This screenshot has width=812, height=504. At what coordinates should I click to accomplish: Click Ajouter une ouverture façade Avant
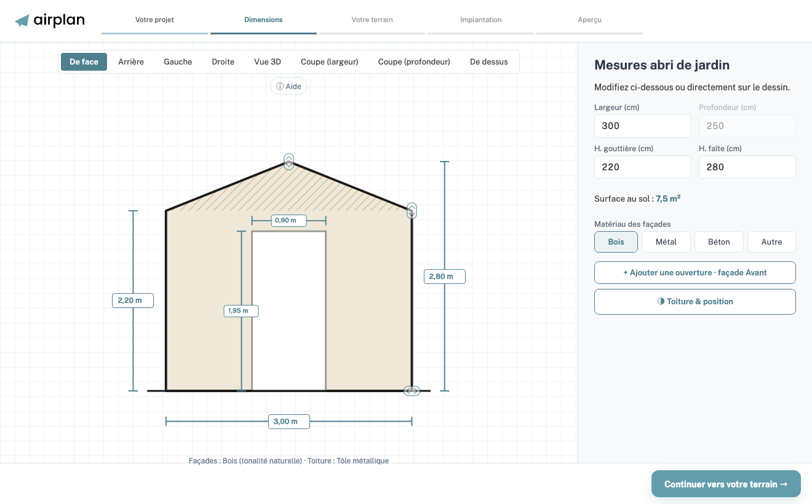click(695, 273)
